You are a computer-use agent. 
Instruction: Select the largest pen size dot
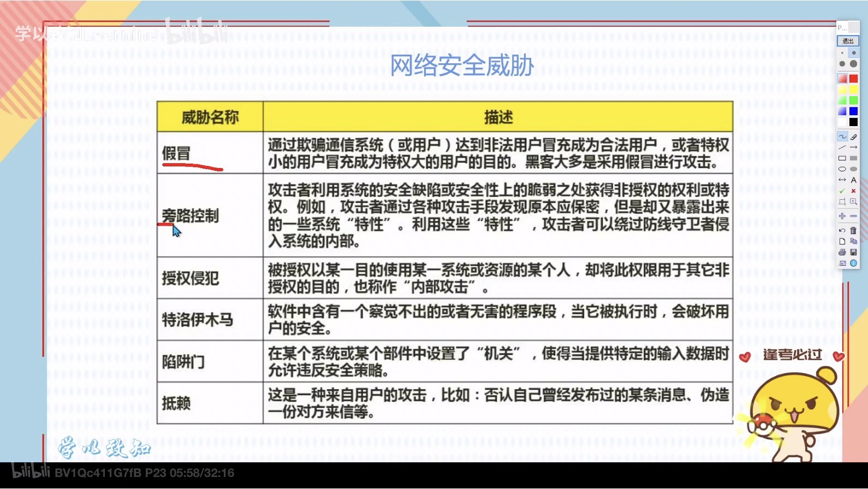coord(853,64)
